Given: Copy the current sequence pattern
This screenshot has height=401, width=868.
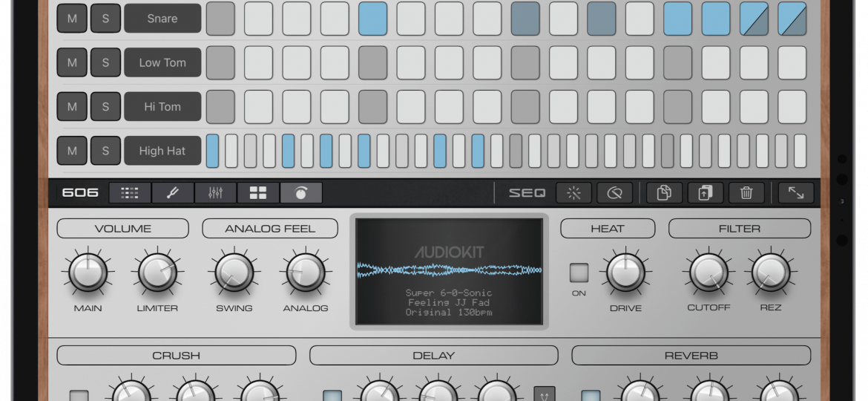Looking at the screenshot, I should coord(664,193).
